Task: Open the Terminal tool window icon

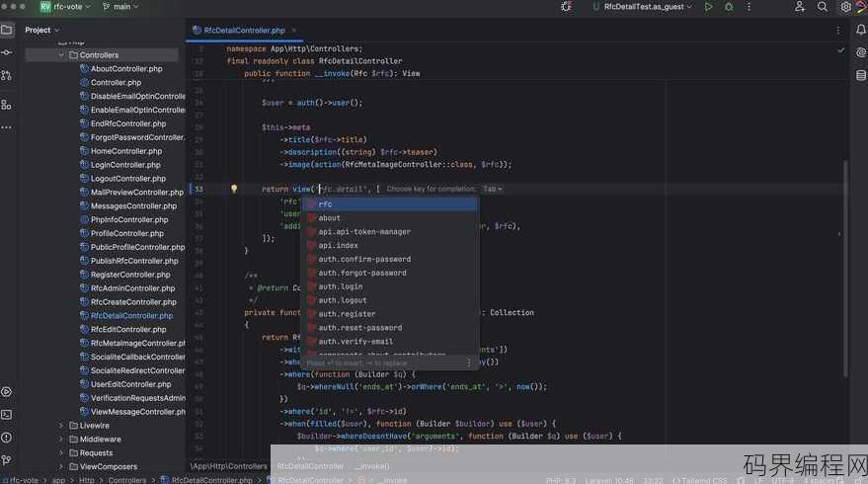Action: [x=7, y=415]
